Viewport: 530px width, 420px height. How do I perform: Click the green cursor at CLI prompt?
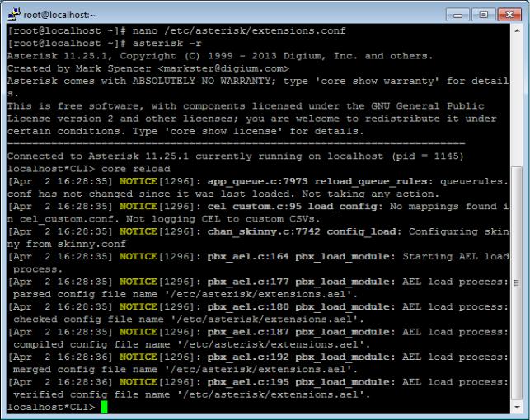(105, 407)
